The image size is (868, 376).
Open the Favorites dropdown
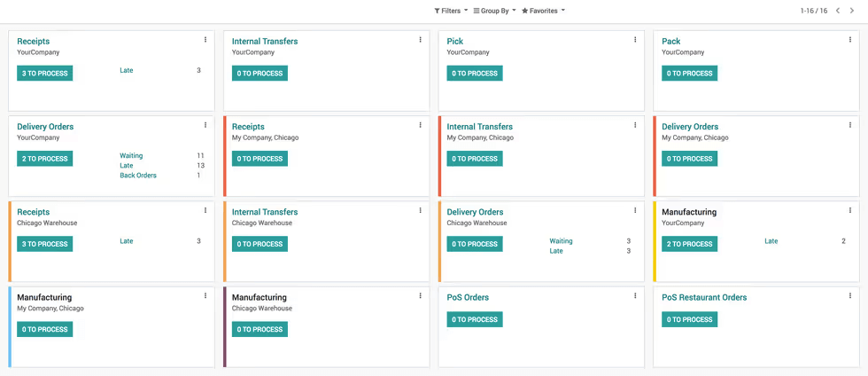pos(543,11)
